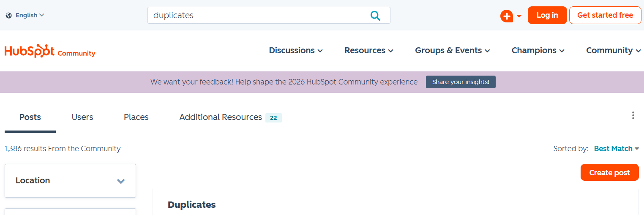Expand the Groups & Events menu
This screenshot has width=644, height=215.
453,50
